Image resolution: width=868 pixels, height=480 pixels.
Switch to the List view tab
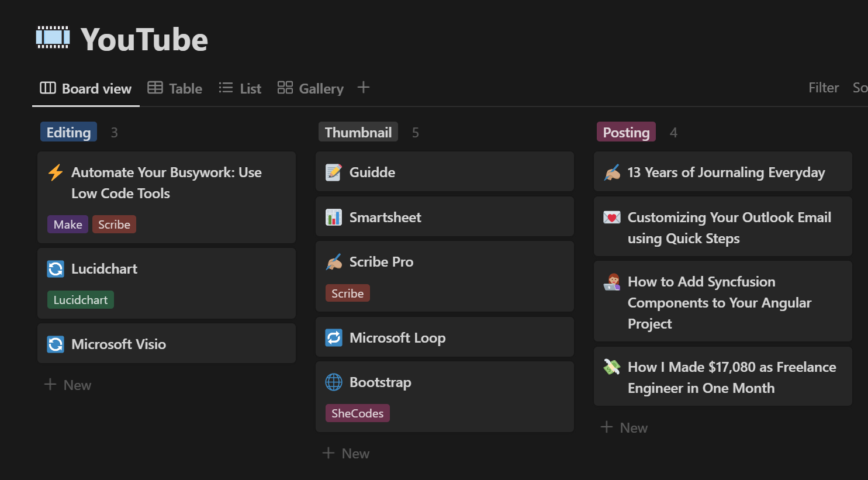pos(240,88)
